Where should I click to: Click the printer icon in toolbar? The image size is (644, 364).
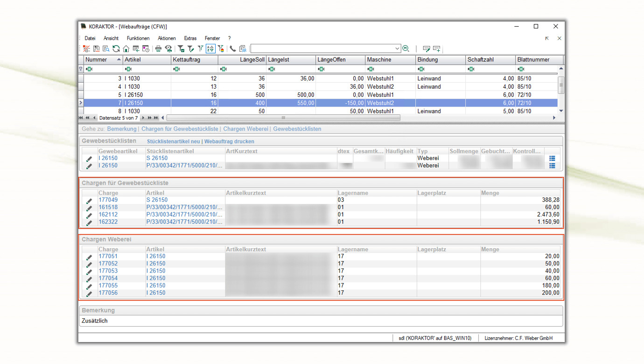[x=158, y=49]
